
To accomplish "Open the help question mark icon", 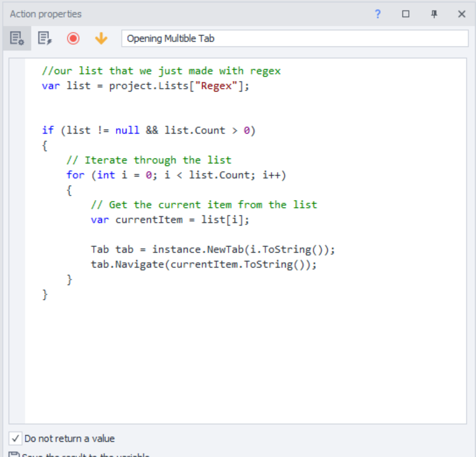I will pos(378,14).
